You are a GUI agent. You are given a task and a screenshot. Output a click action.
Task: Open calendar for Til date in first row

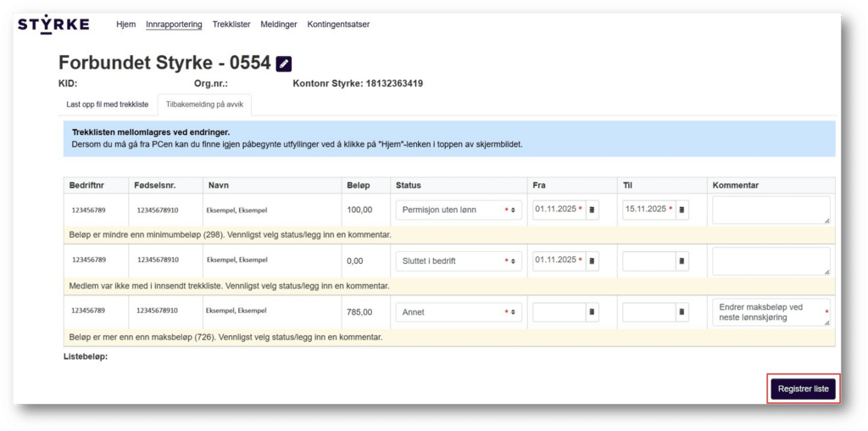coord(682,210)
